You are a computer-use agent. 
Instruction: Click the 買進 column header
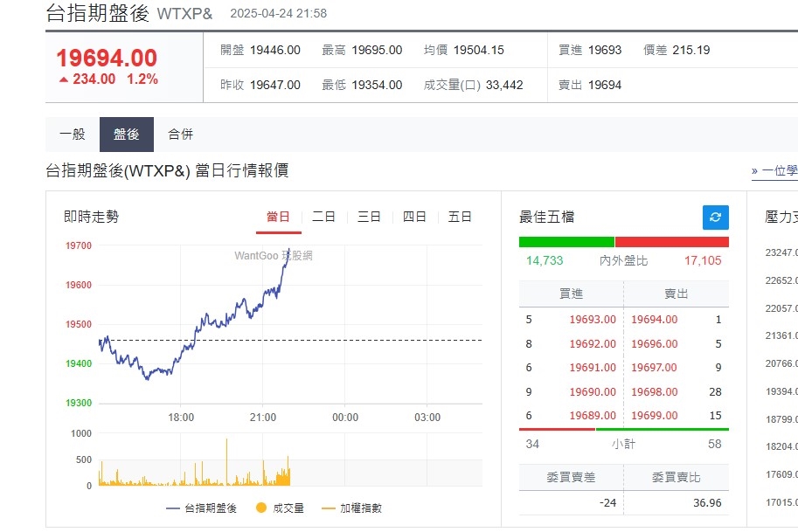(x=572, y=293)
